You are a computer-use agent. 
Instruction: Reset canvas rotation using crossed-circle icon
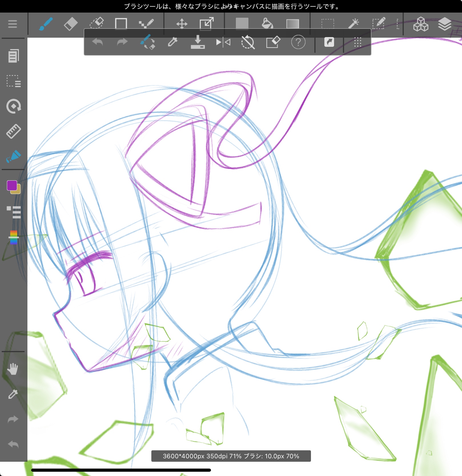click(x=248, y=42)
